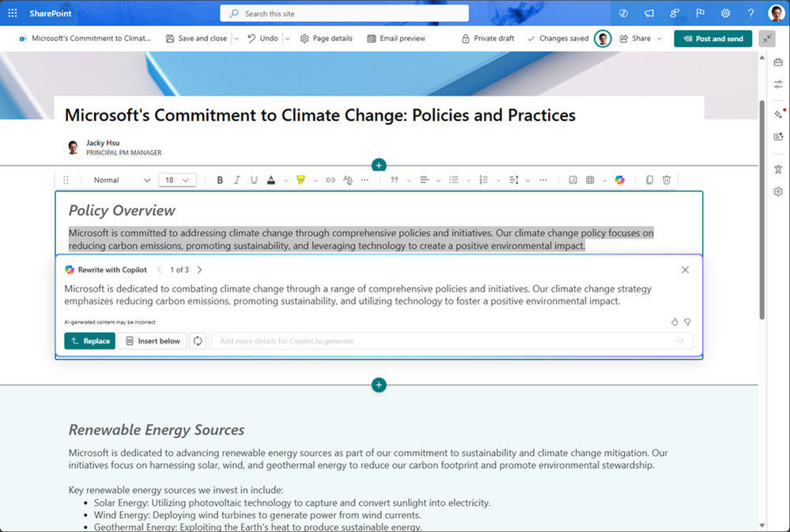This screenshot has width=790, height=532.
Task: Toggle bulleted list
Action: pyautogui.click(x=454, y=180)
